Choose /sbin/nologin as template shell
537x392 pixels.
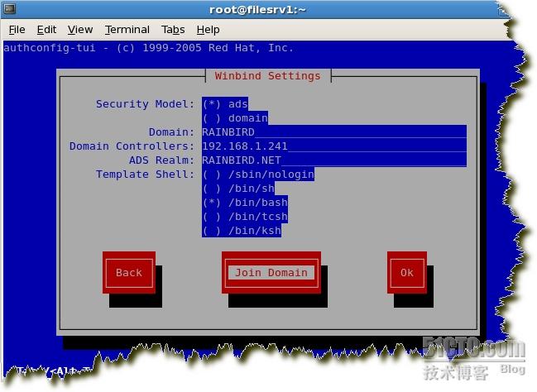tap(258, 174)
